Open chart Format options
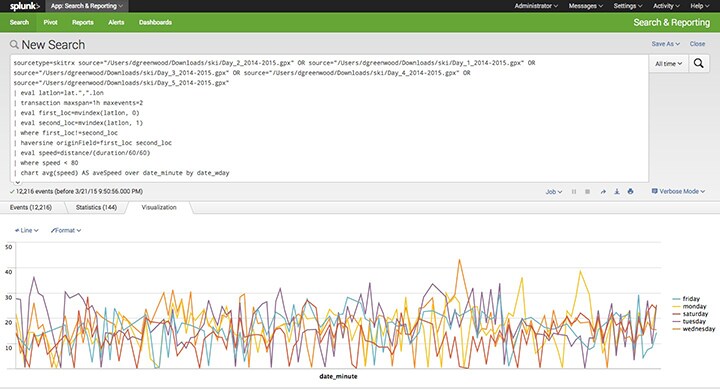This screenshot has width=720, height=389. click(x=66, y=231)
